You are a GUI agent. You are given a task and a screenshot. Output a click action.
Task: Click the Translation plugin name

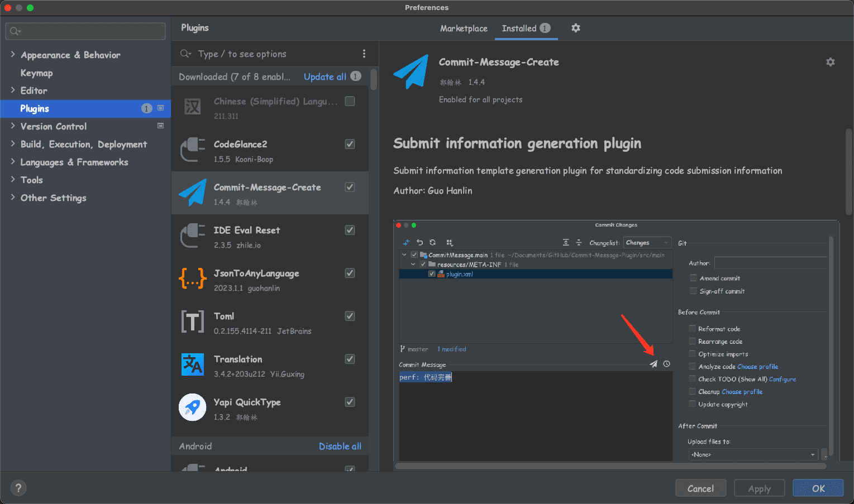point(238,359)
